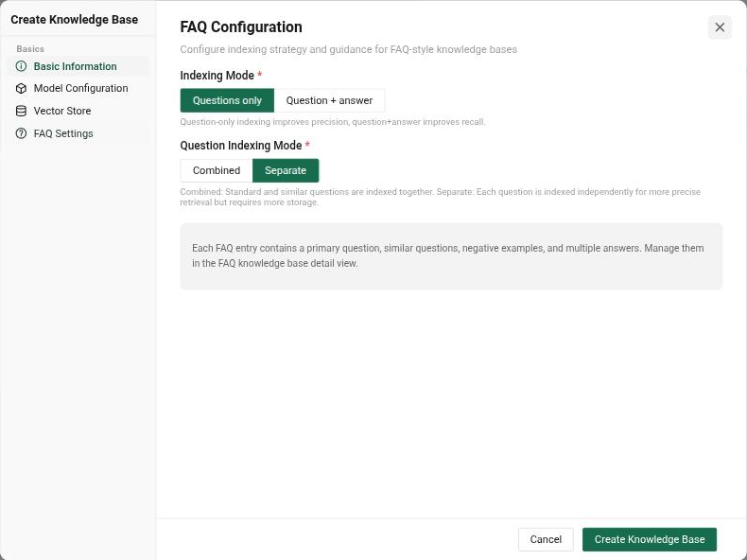Choose Combined question indexing mode
The height and width of the screenshot is (560, 747).
[217, 170]
